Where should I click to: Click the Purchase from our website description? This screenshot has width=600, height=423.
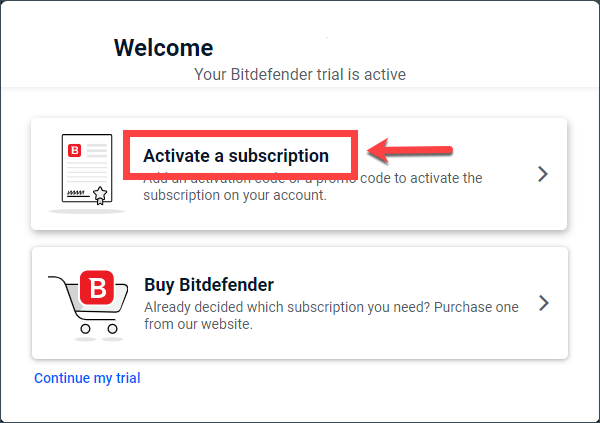[331, 315]
